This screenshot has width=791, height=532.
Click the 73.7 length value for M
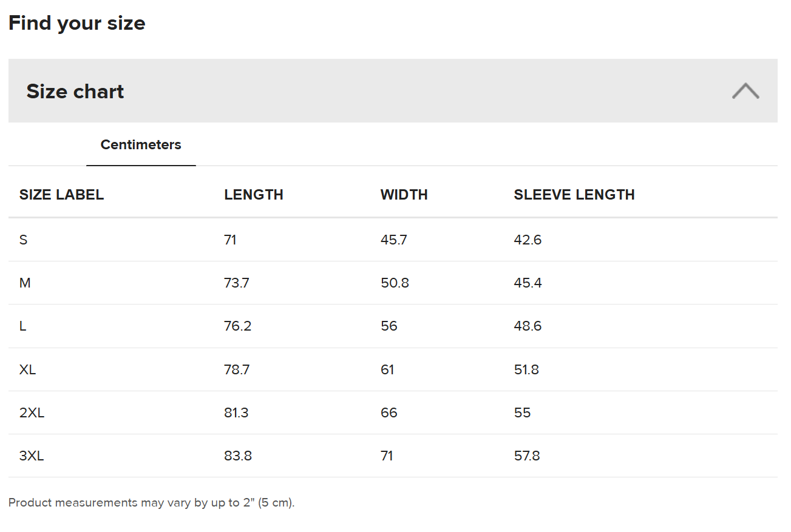[x=236, y=283]
